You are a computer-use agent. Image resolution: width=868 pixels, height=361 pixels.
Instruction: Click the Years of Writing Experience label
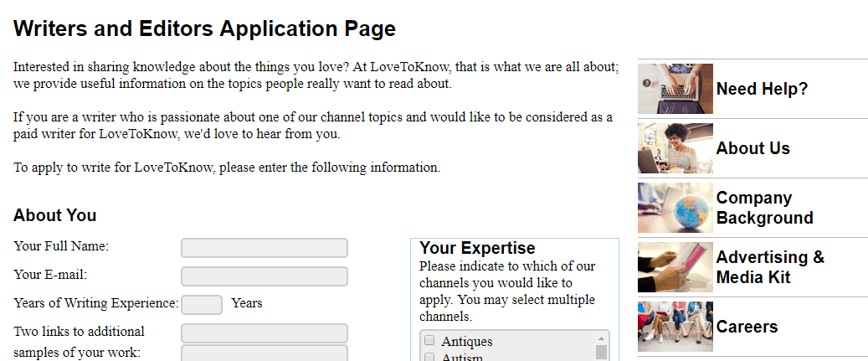point(95,303)
